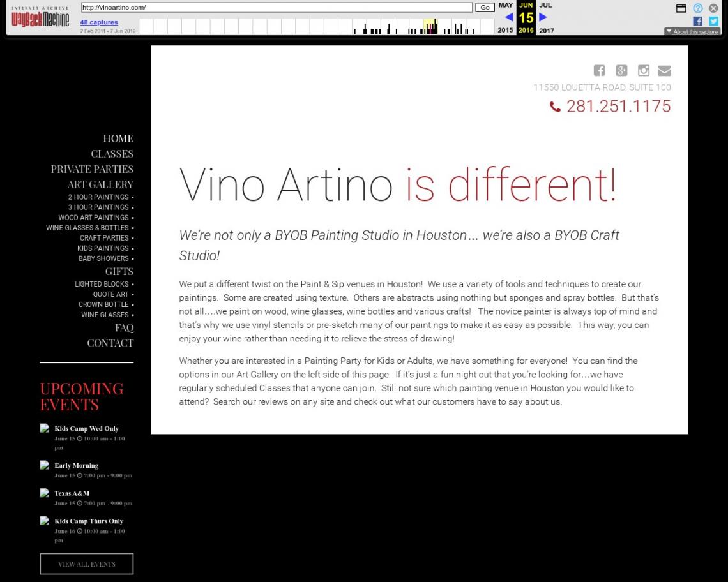Click the toolbar window toggle icon

(681, 8)
